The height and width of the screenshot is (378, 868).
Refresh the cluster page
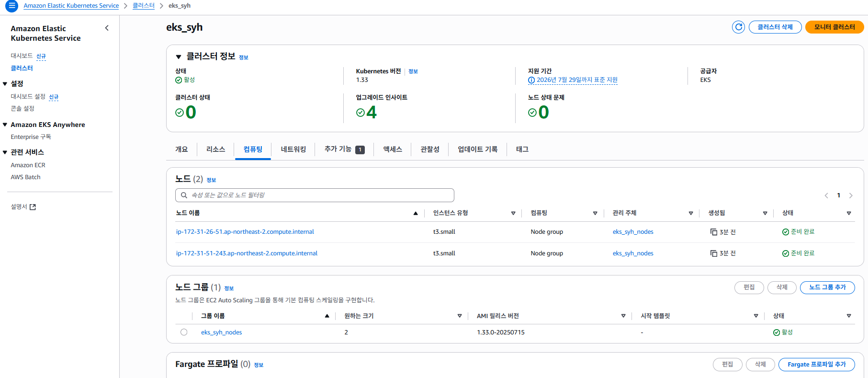tap(738, 27)
